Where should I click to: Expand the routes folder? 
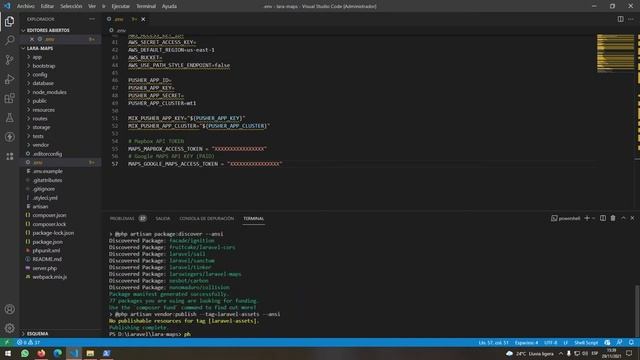pyautogui.click(x=60, y=118)
